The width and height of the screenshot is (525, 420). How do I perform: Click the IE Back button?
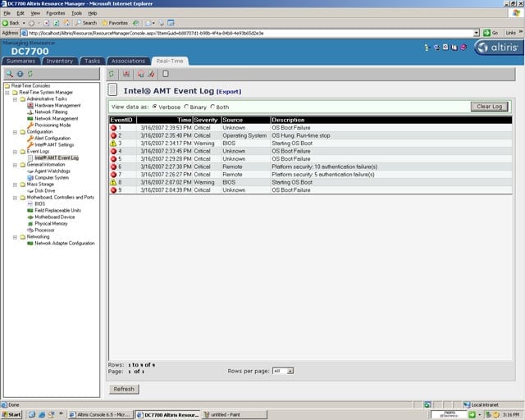pos(11,23)
